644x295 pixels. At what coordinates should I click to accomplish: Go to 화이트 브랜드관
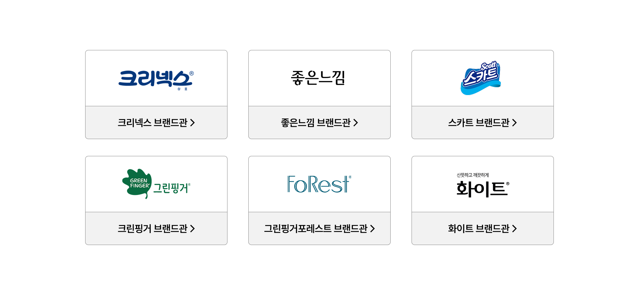pos(479,228)
